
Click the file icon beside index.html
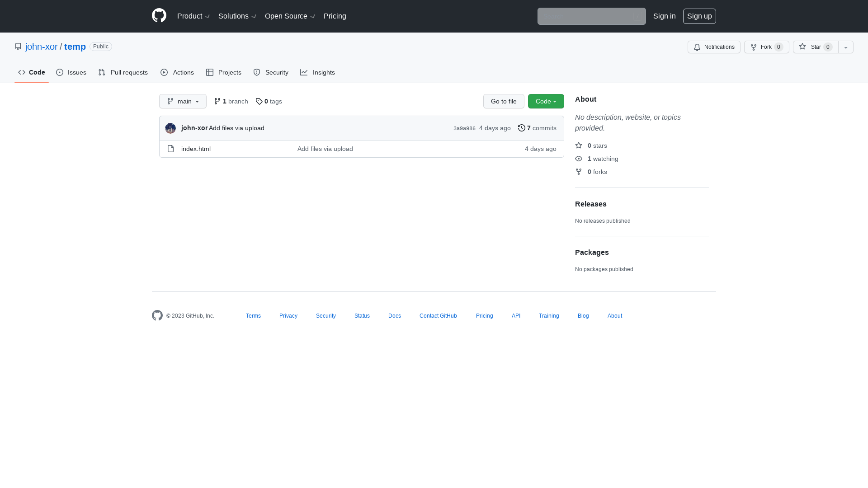coord(170,149)
